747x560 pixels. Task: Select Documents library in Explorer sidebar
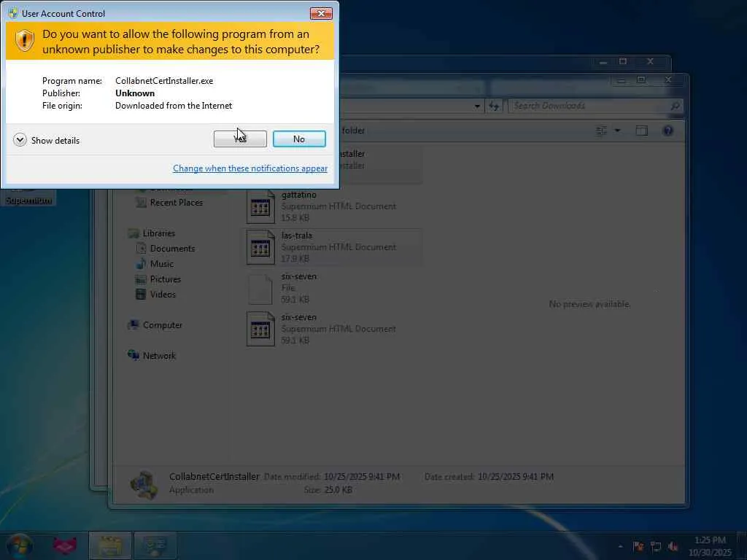click(x=172, y=249)
